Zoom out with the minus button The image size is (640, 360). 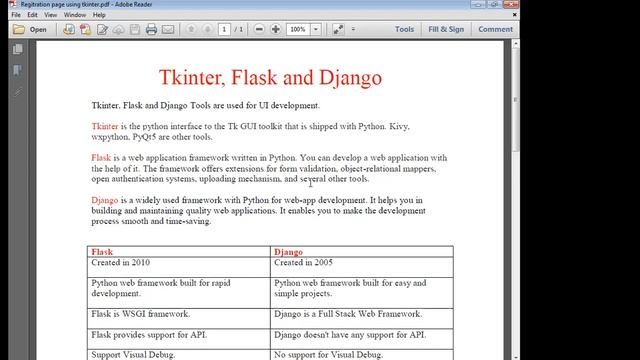point(259,29)
